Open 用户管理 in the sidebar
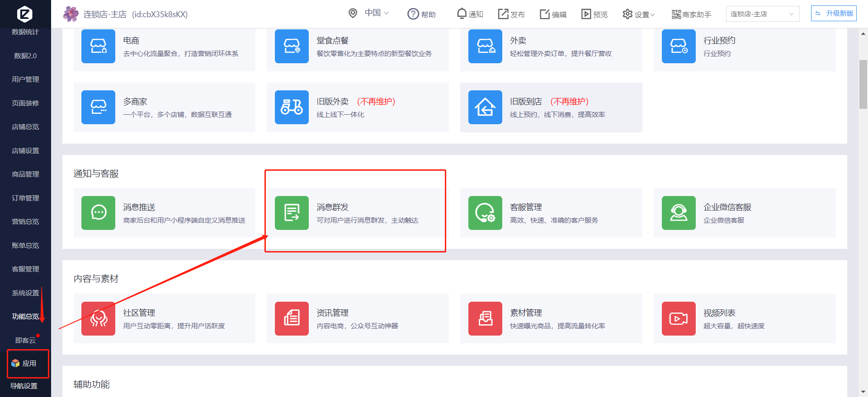868x397 pixels. coord(25,79)
